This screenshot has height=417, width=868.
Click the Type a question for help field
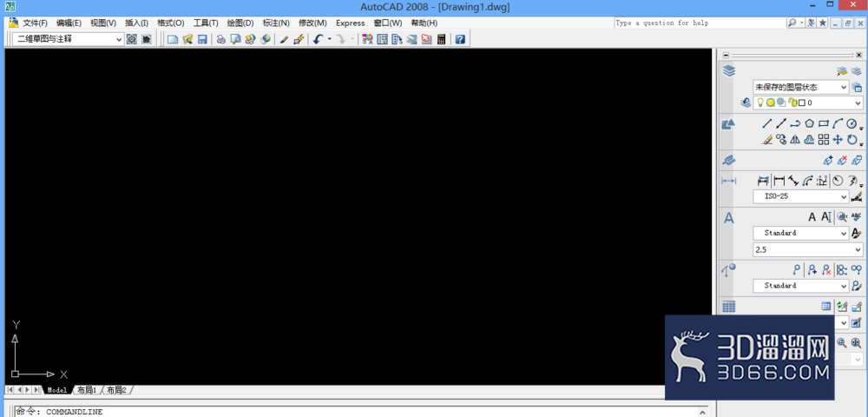click(699, 23)
